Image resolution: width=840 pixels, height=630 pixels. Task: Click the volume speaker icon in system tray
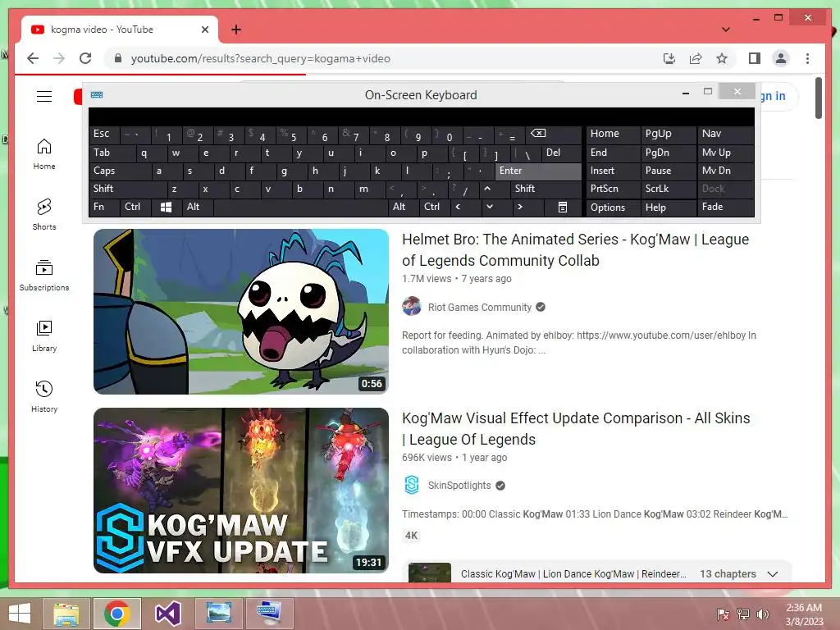(x=762, y=614)
